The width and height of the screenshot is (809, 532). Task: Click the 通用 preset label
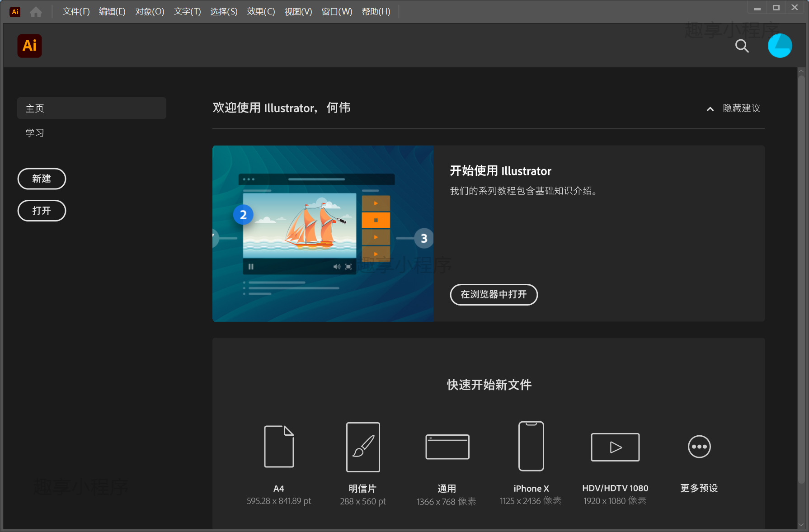[x=447, y=489]
